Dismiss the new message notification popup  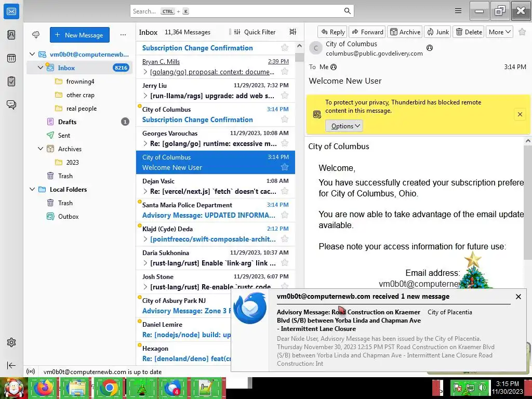[518, 297]
